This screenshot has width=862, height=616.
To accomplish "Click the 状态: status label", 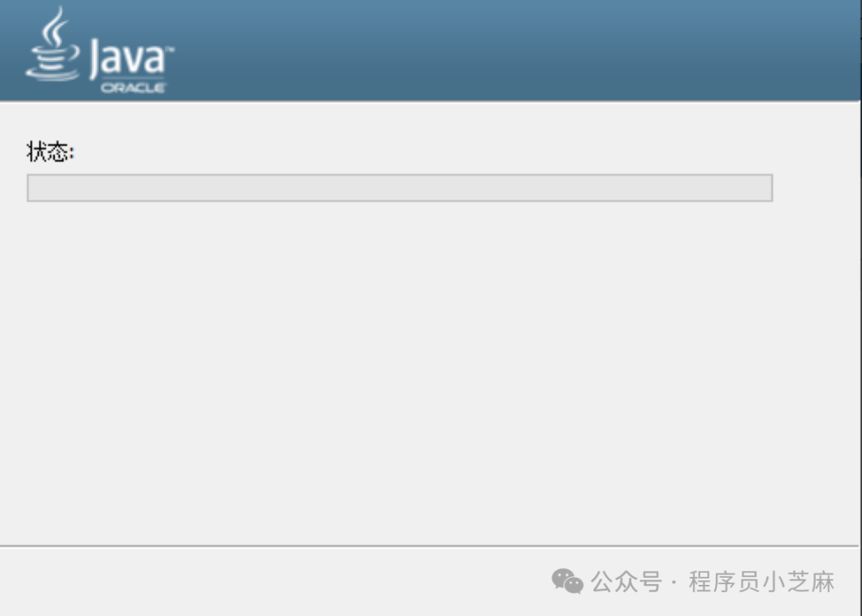I will pyautogui.click(x=50, y=152).
